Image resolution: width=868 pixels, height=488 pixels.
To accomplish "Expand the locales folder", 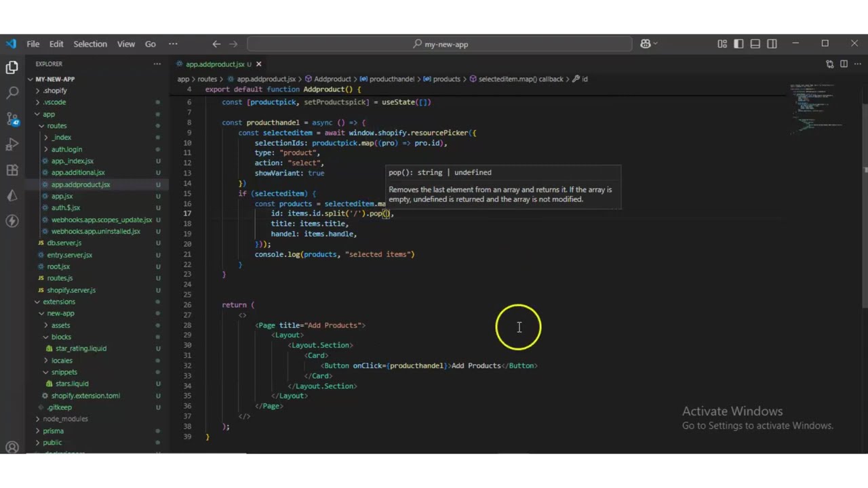I will [x=62, y=360].
